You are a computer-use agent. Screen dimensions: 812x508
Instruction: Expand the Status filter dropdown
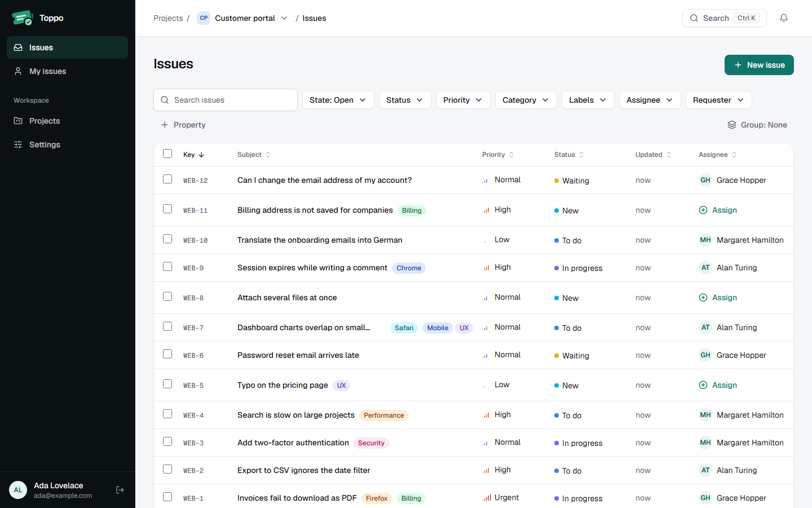click(x=405, y=100)
